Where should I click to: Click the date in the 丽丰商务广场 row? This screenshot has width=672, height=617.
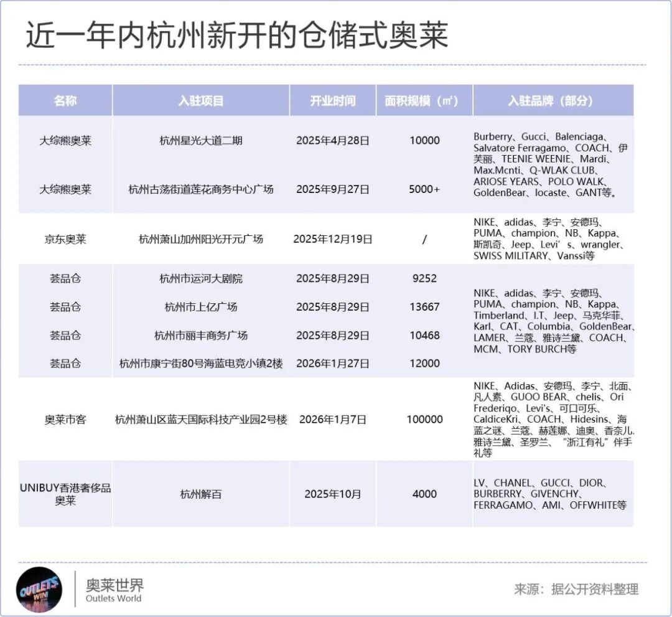point(333,336)
